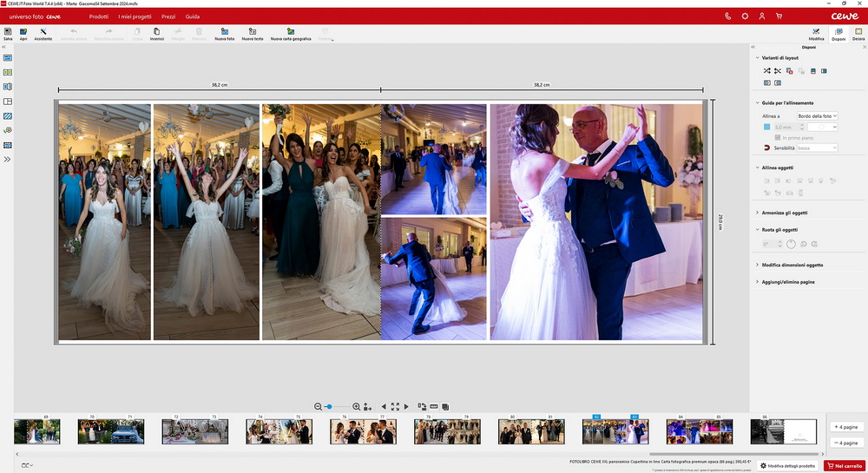Click the 5,0 mm distance stepper
Viewport: 868px width, 473px height.
[x=801, y=127]
